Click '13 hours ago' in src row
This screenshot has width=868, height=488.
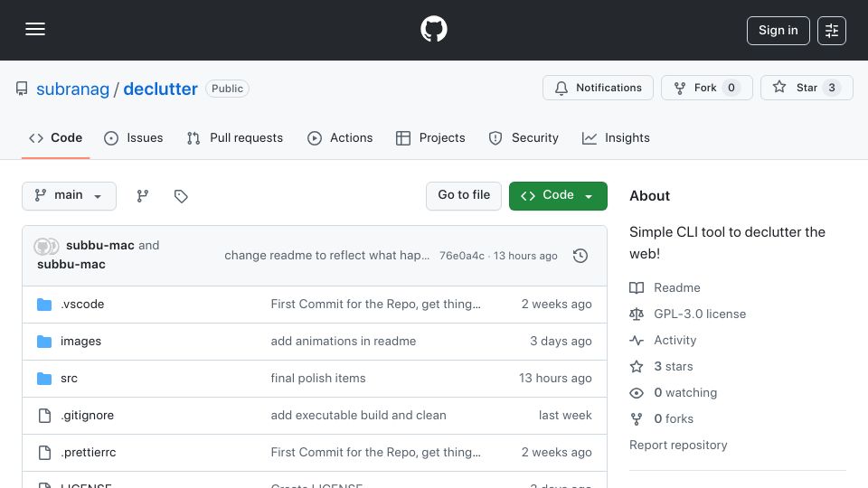point(555,379)
